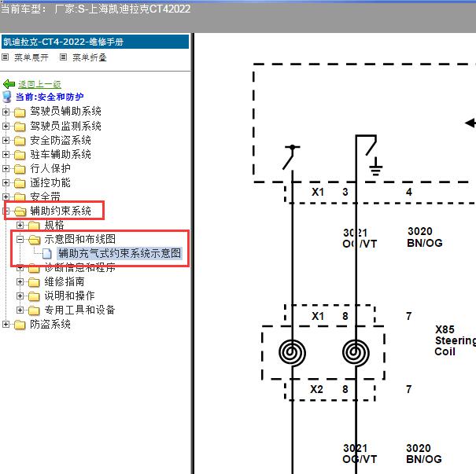Select the 驾驶员监测系统 folder label
476x474 pixels.
[65, 126]
